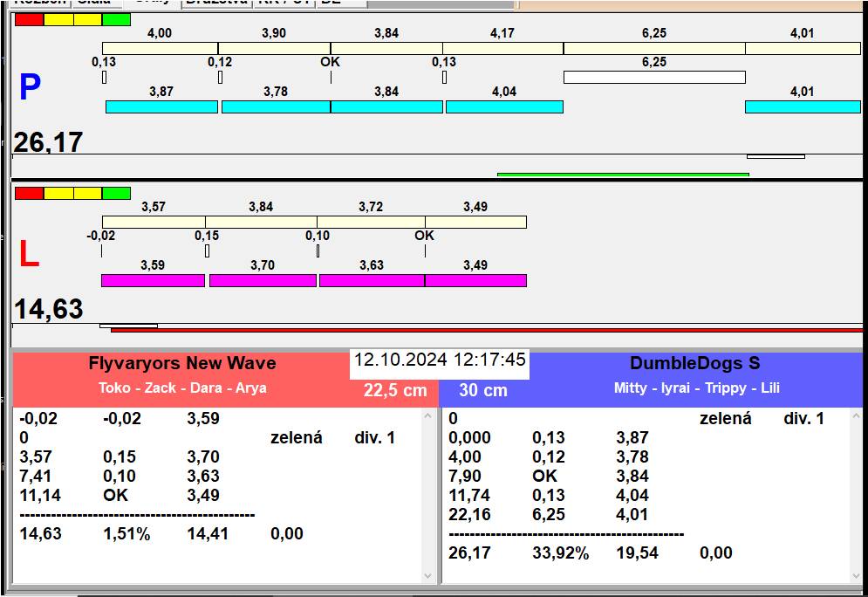
Task: Click the 0,15 pass value in lane L graph
Action: click(x=207, y=236)
